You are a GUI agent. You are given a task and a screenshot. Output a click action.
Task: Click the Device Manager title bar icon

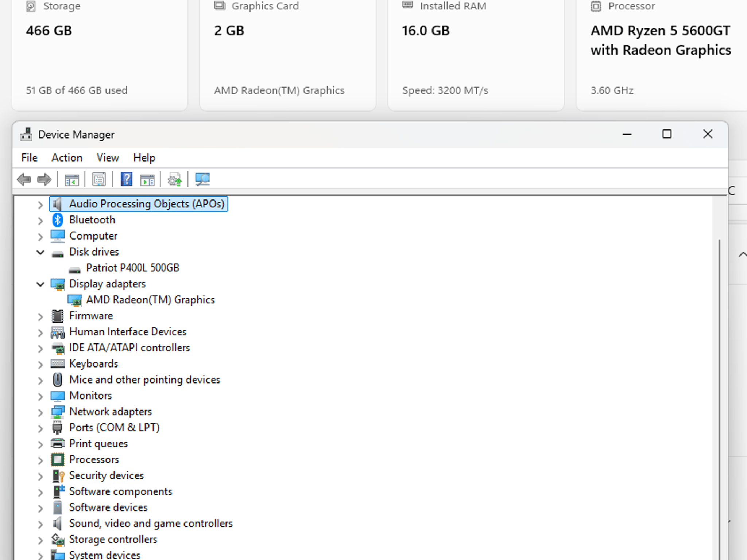pos(26,134)
